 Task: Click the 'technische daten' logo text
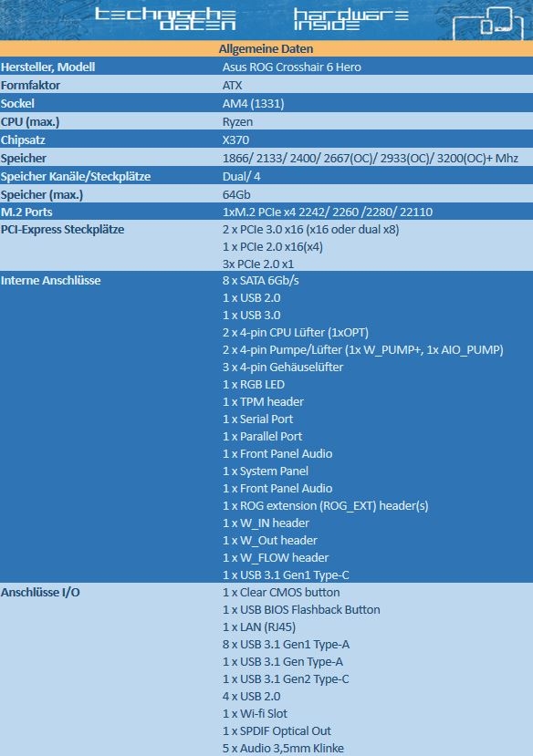click(165, 19)
